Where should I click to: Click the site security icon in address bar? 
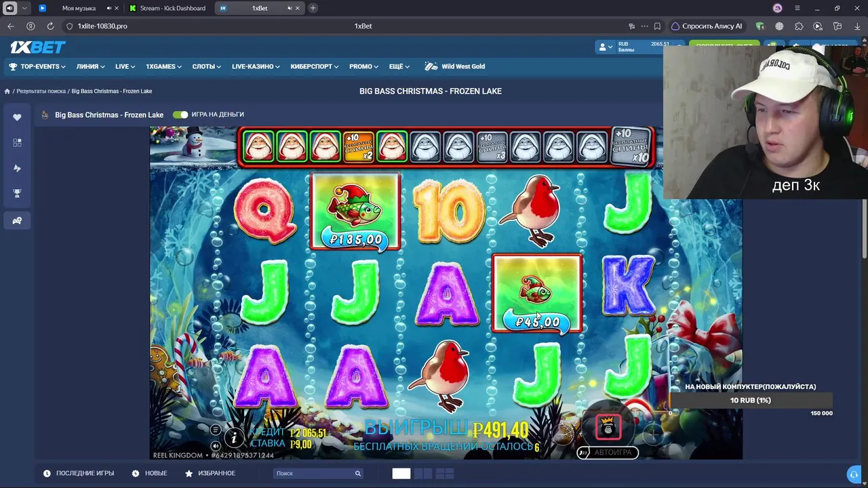(69, 26)
